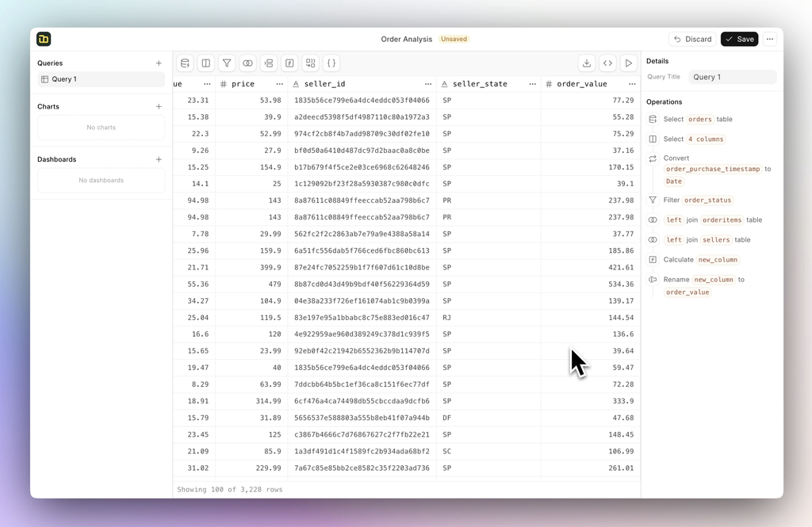This screenshot has width=812, height=527.
Task: Click the select columns icon in the toolbar
Action: click(205, 63)
